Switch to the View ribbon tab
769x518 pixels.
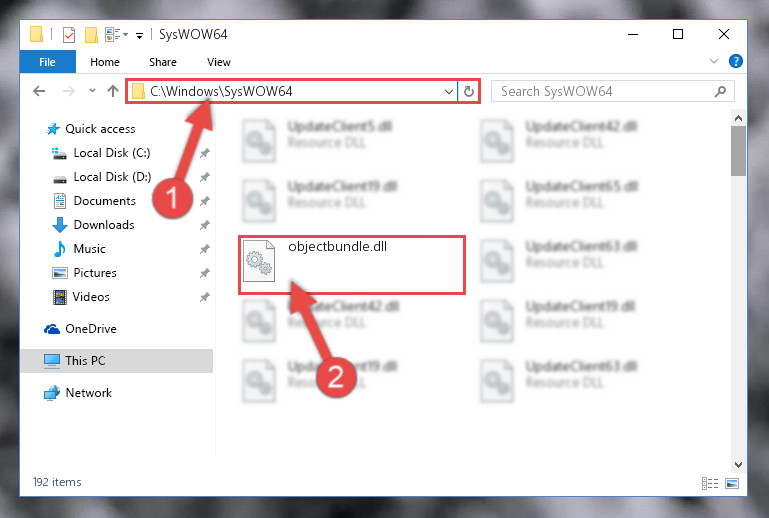218,62
